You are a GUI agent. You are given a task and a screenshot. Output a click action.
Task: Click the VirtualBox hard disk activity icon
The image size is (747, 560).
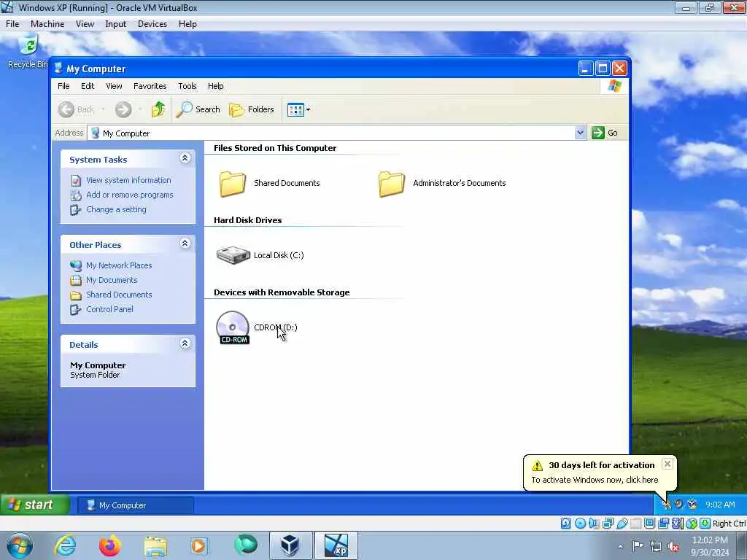[565, 524]
